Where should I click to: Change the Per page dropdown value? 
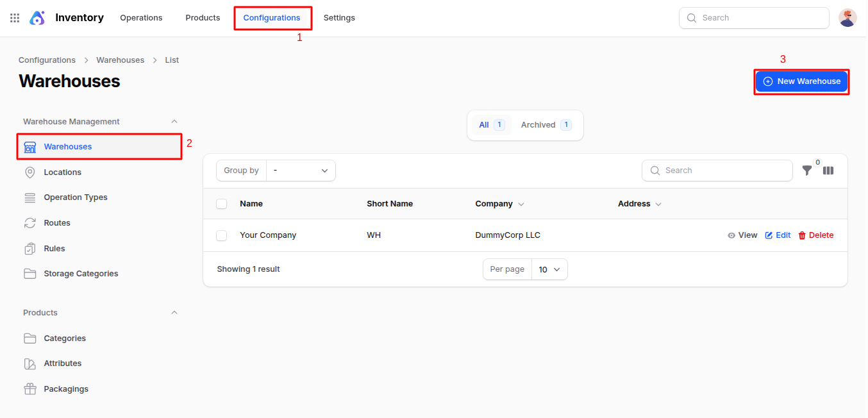pos(549,270)
